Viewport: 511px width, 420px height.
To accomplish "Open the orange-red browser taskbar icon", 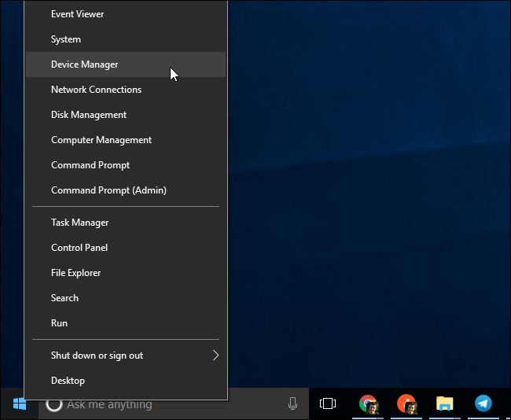I will pyautogui.click(x=406, y=404).
